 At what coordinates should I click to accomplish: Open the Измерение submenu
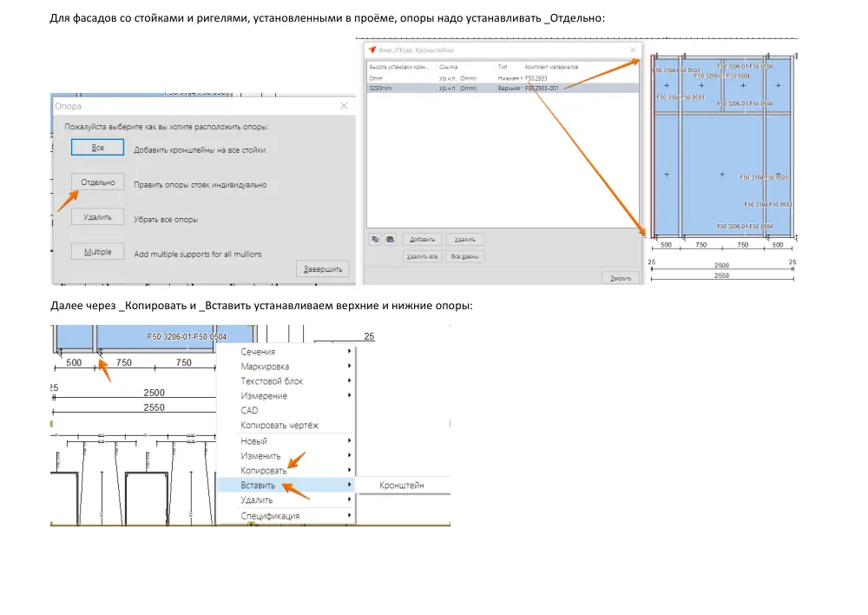[x=286, y=395]
